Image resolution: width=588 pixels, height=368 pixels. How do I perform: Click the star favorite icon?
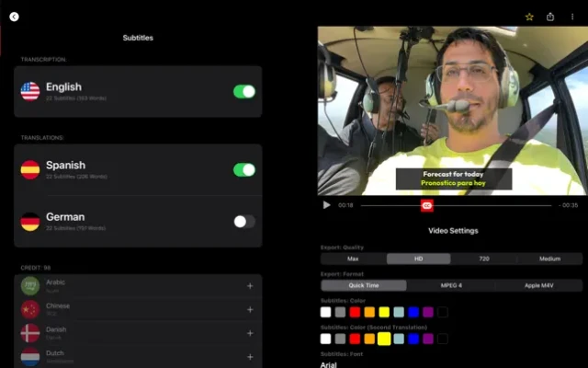coord(529,17)
